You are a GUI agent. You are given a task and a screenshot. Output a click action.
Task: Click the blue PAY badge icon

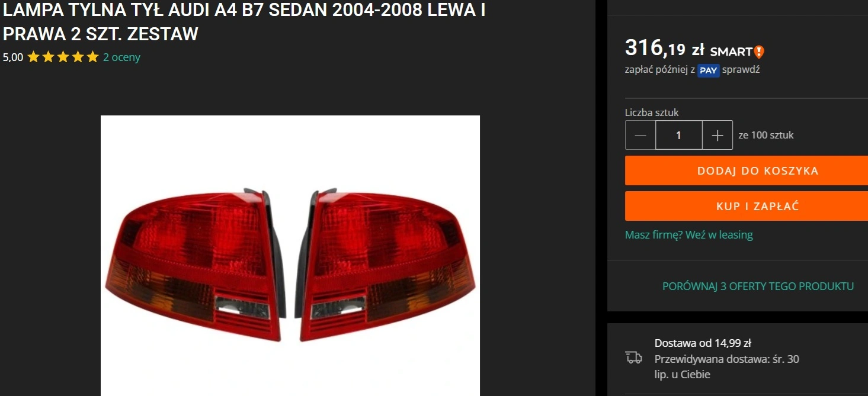click(x=708, y=70)
